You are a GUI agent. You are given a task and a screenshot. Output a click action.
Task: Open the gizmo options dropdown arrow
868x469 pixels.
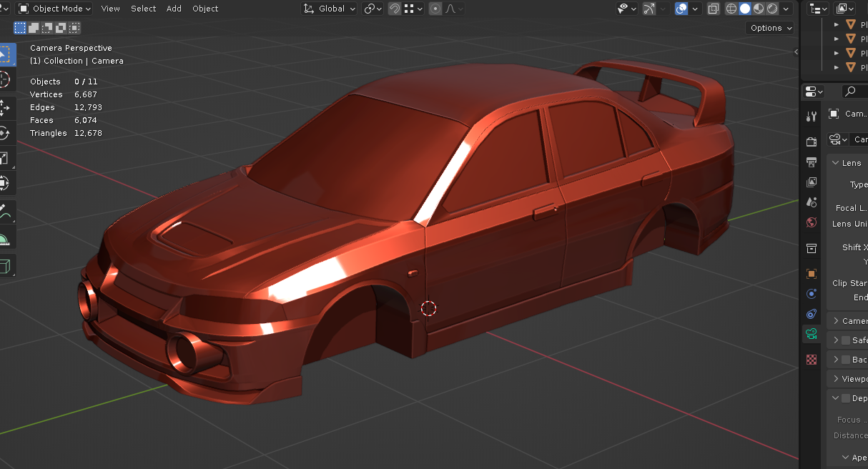(x=663, y=9)
